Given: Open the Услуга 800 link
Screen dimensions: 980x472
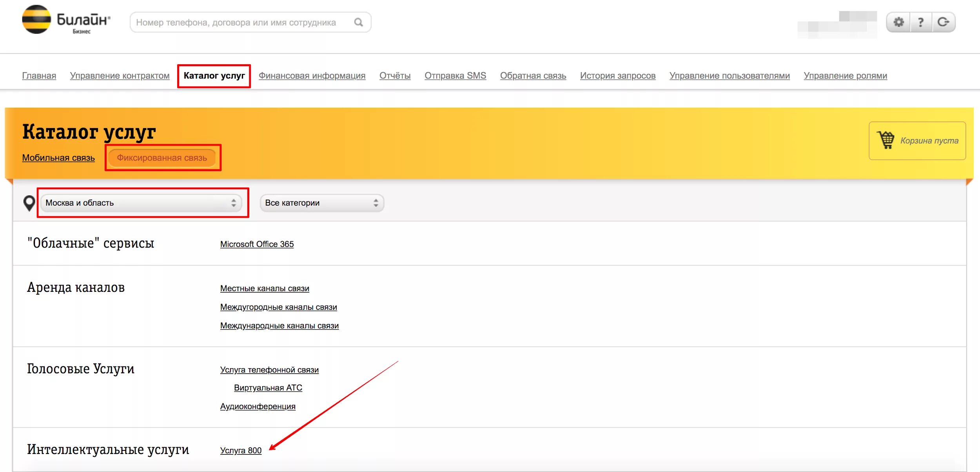Looking at the screenshot, I should coord(241,450).
